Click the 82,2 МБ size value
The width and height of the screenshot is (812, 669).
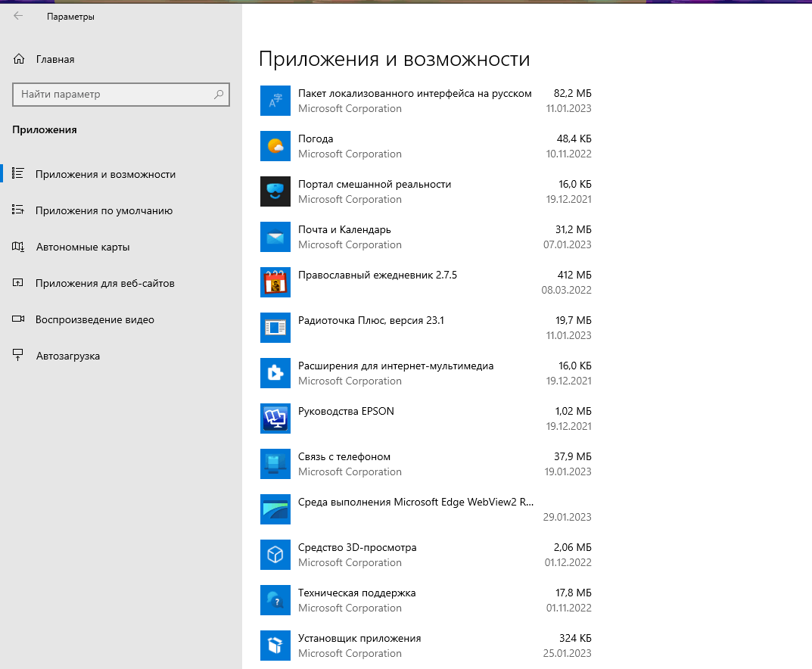pyautogui.click(x=572, y=93)
